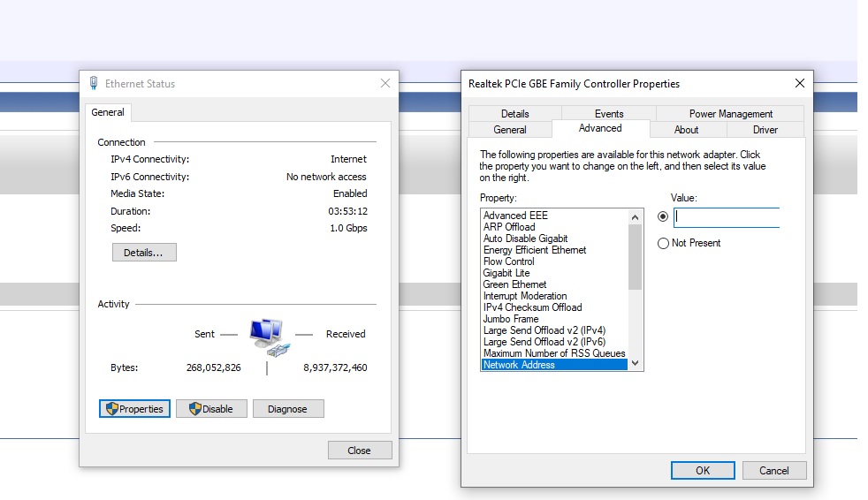
Task: Confirm with the OK button
Action: [x=703, y=470]
